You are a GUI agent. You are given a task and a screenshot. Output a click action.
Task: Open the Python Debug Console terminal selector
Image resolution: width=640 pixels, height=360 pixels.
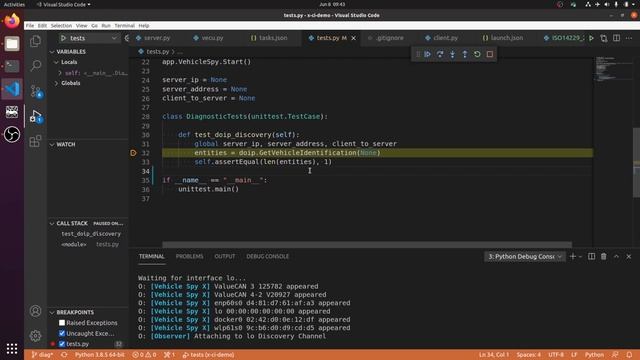(x=525, y=256)
